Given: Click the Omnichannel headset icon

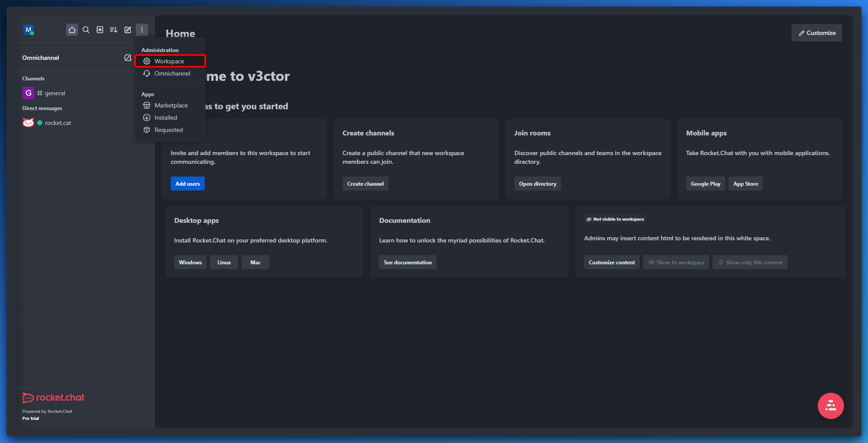Looking at the screenshot, I should coord(147,73).
